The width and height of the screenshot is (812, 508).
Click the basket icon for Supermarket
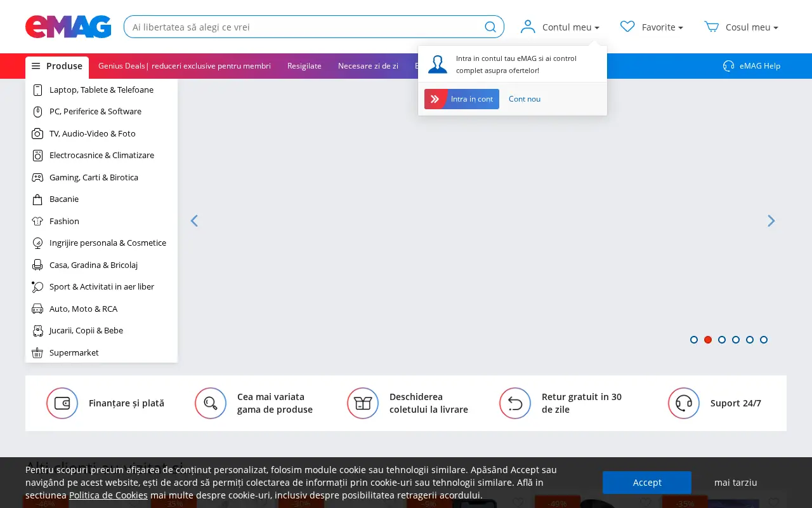37,353
